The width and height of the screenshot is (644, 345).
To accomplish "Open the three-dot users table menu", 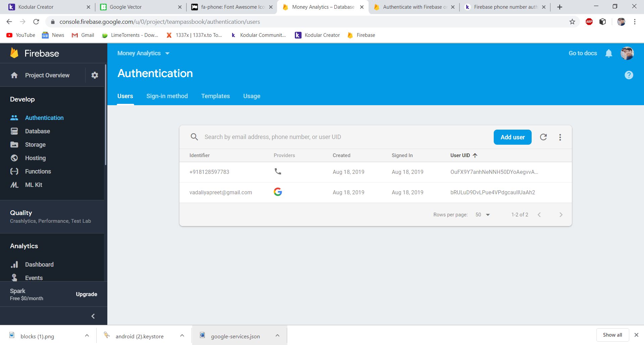I will coord(560,137).
